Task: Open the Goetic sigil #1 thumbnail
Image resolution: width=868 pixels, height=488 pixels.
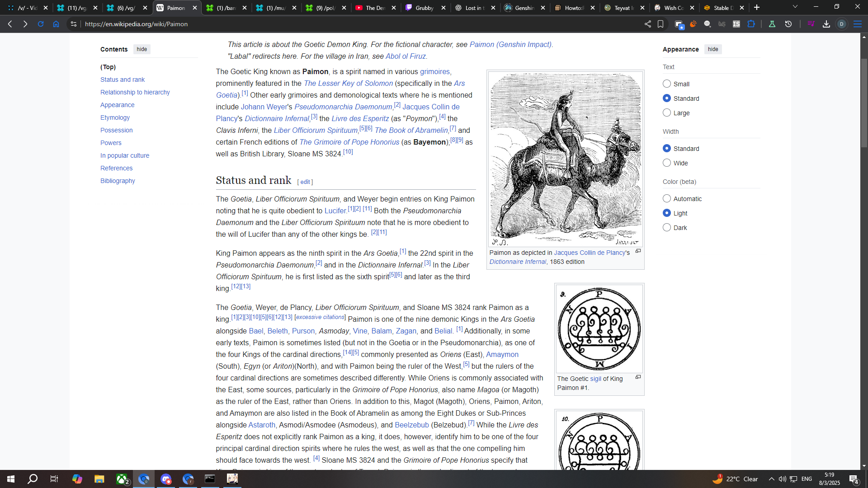Action: click(x=599, y=328)
